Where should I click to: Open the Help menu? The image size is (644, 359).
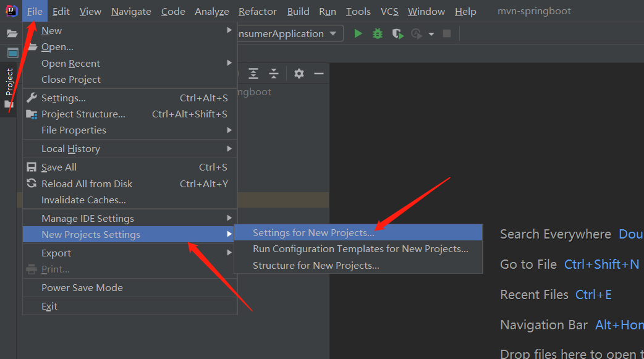click(465, 12)
